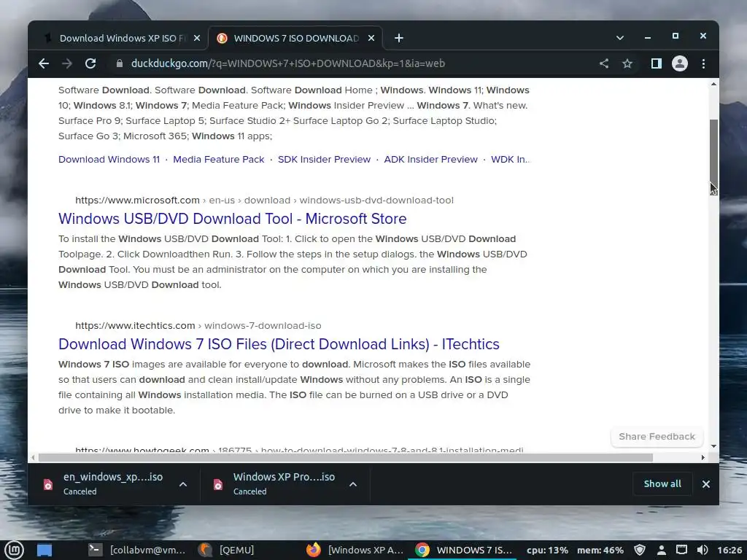Go back to the previous page
This screenshot has width=747, height=560.
[x=44, y=63]
